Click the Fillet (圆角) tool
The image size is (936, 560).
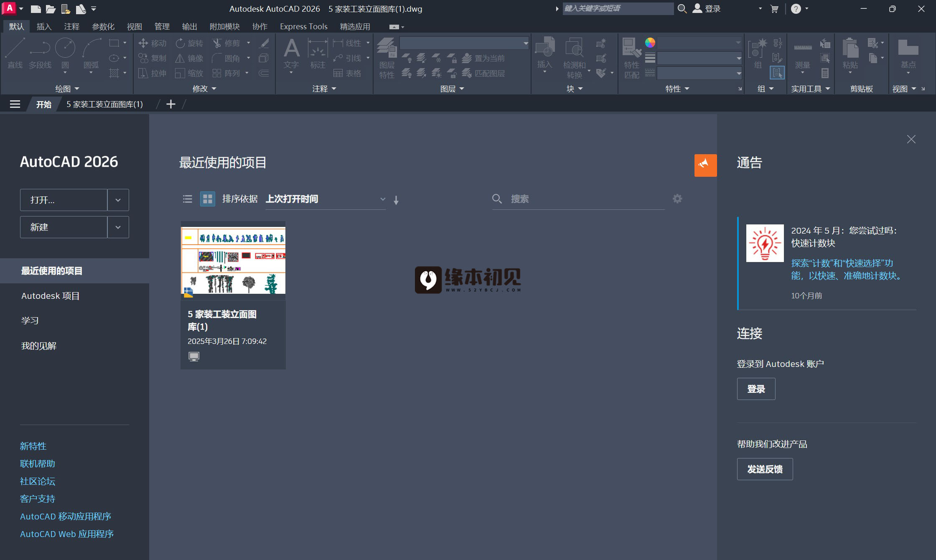point(226,58)
